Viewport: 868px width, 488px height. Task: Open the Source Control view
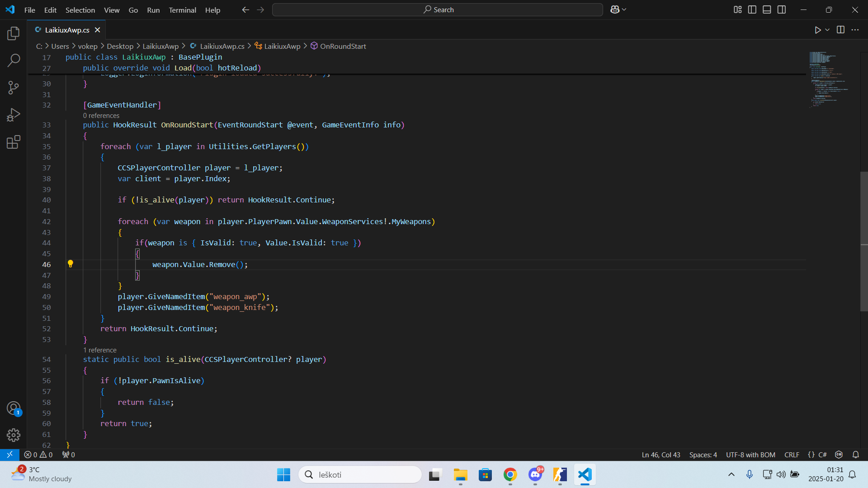coord(14,88)
